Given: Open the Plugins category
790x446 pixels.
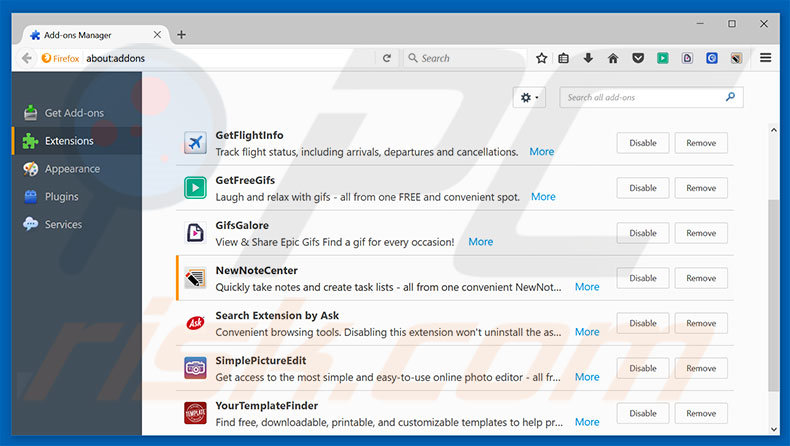Looking at the screenshot, I should point(77,197).
